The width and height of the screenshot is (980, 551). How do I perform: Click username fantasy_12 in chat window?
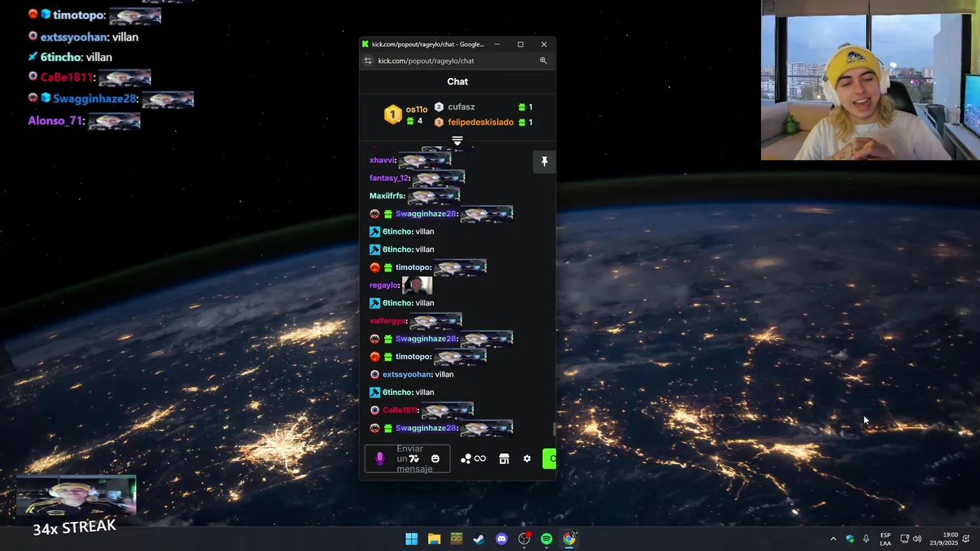pos(389,178)
